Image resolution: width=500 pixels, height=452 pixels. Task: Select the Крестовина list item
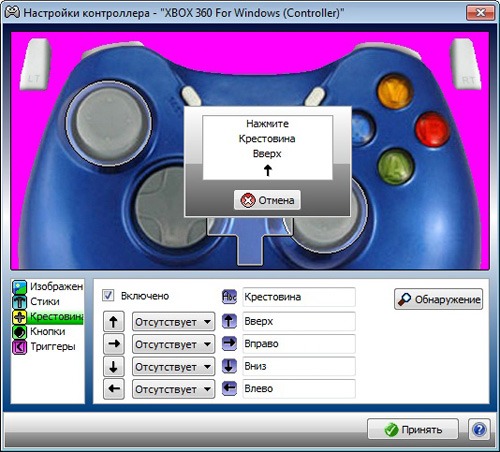click(48, 317)
